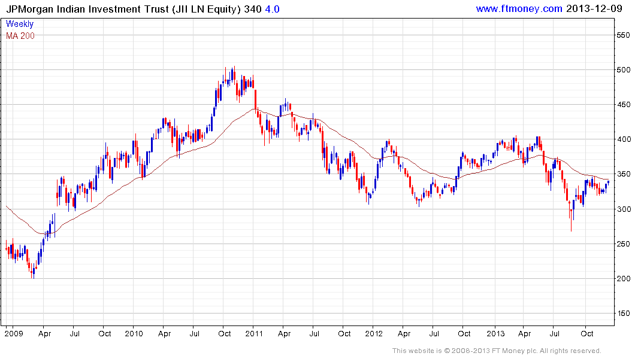Screen dimensions: 644x359
Task: Click the 350 price level on y-axis
Action: coord(623,174)
